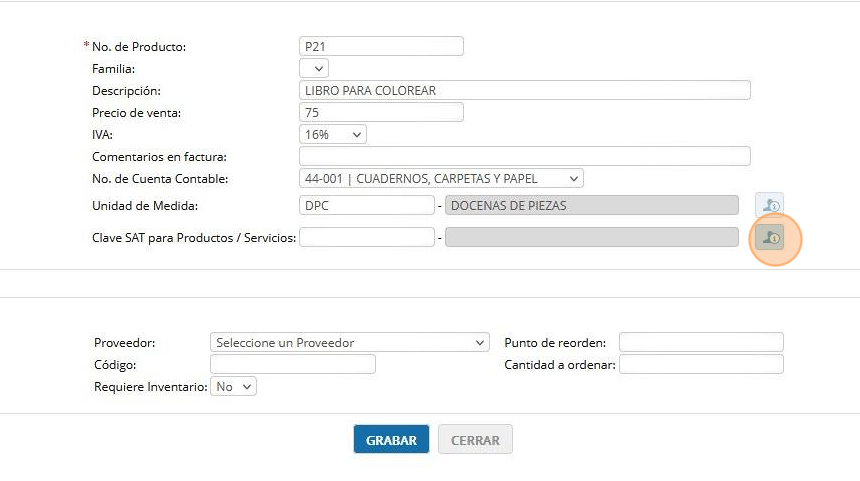
Task: Click the Precio de venta field
Action: pos(381,112)
